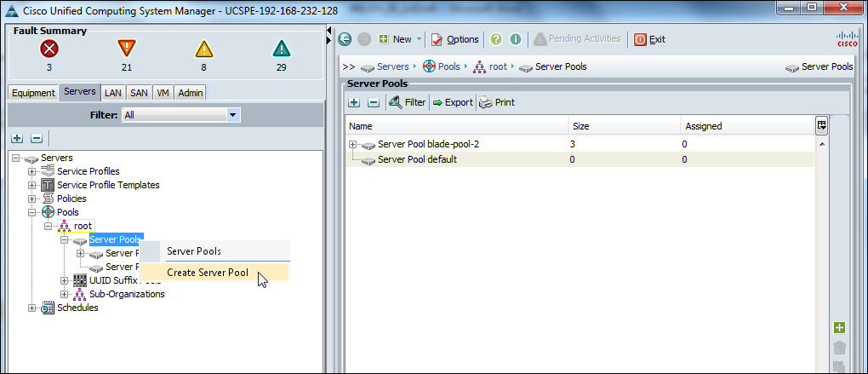Click the root breadcrumb link
This screenshot has width=868, height=374.
click(x=498, y=66)
